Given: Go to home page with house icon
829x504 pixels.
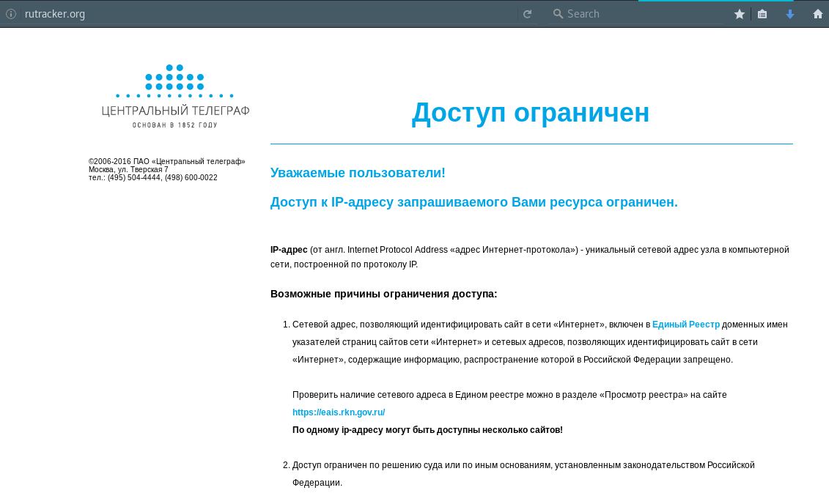Looking at the screenshot, I should 817,14.
